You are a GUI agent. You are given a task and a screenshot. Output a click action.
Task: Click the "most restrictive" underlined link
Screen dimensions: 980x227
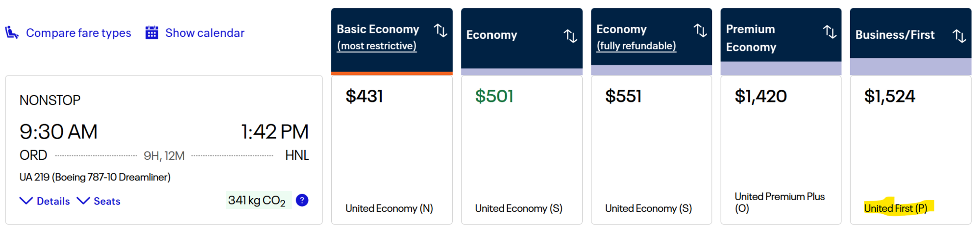coord(377,46)
